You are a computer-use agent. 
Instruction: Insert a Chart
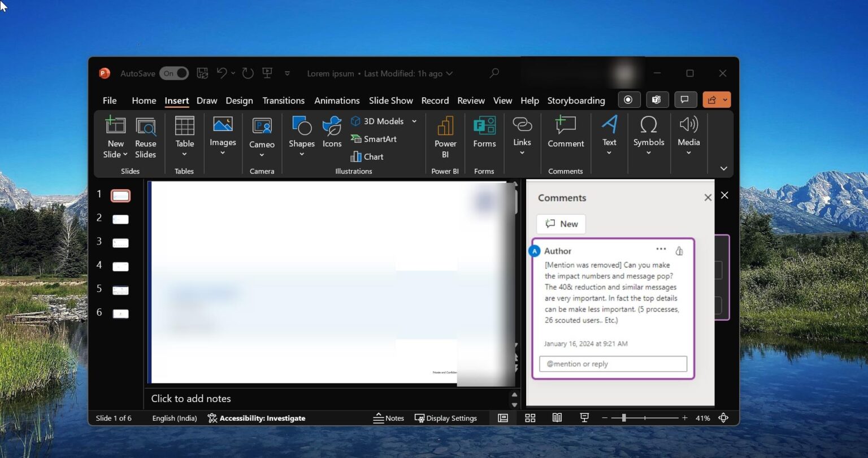[x=367, y=156]
